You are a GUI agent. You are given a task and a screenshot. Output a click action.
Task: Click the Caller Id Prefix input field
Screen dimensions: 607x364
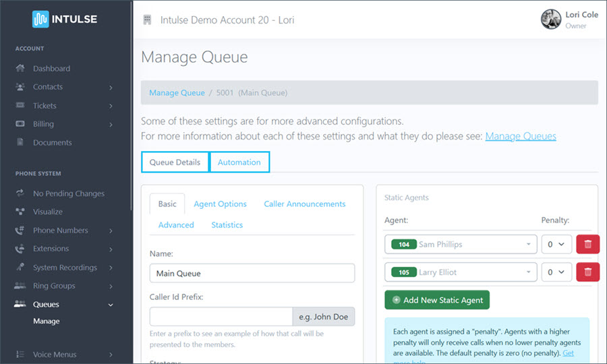221,316
